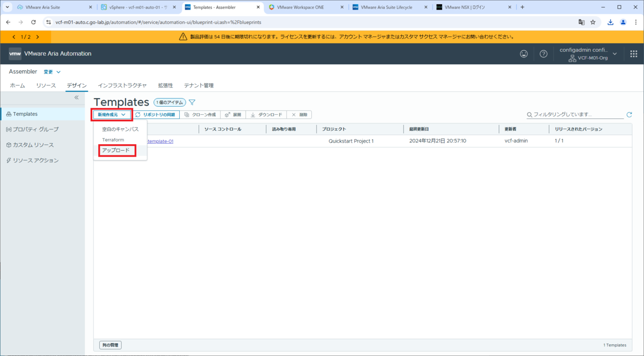Viewport: 644px width, 356px height.
Task: Click the vcf-admin cell
Action: point(517,141)
